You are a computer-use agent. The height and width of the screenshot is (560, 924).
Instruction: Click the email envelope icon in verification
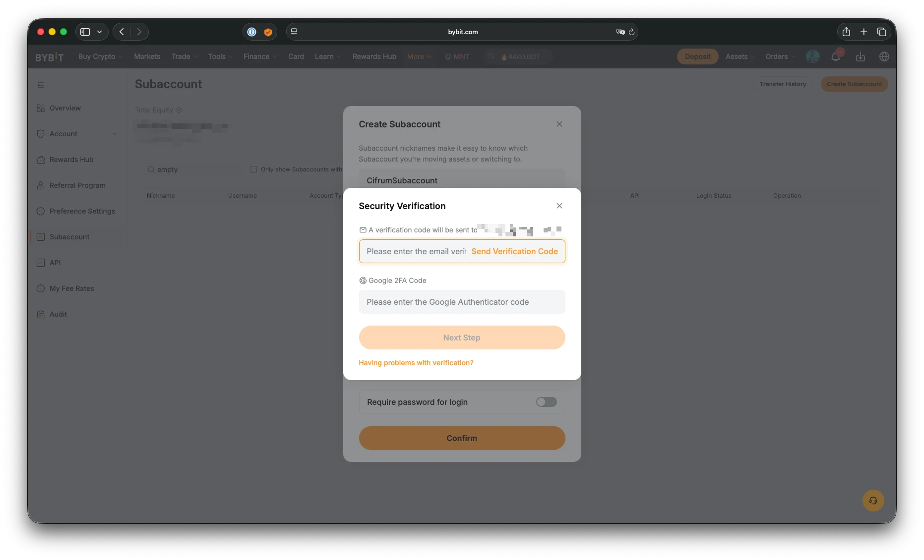click(363, 230)
